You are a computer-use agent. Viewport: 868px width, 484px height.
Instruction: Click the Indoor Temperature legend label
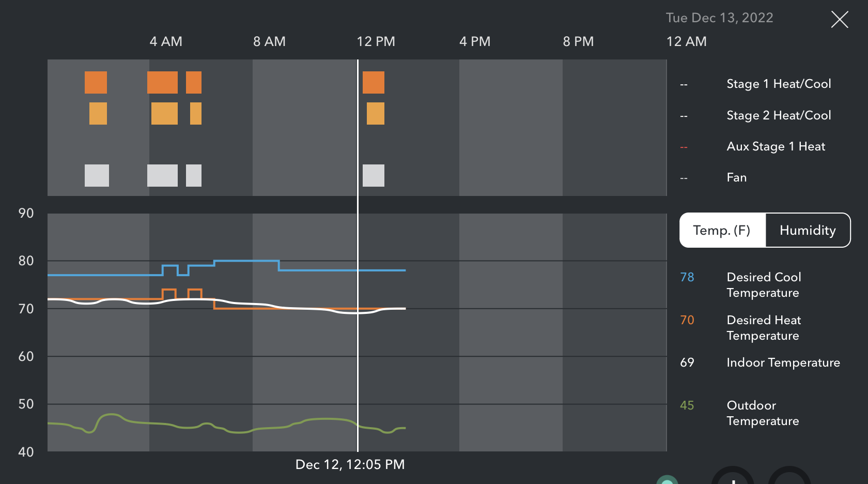[x=783, y=362]
